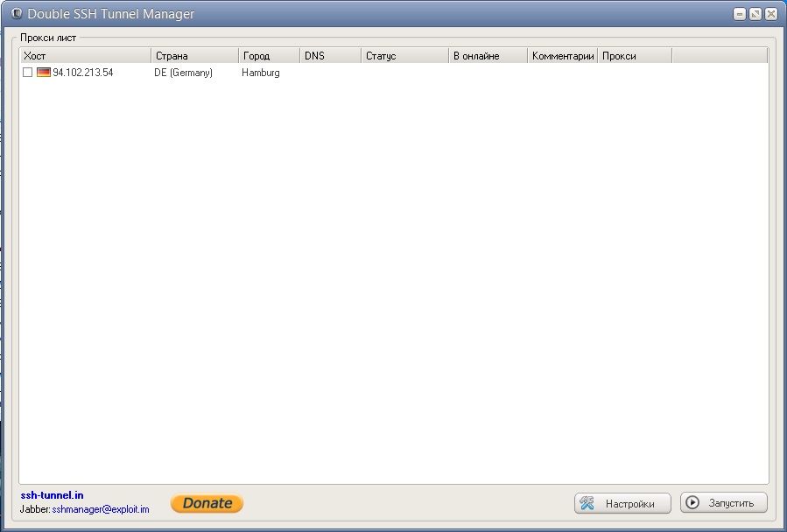Sort list by Хост column header
787x532 pixels.
(85, 56)
